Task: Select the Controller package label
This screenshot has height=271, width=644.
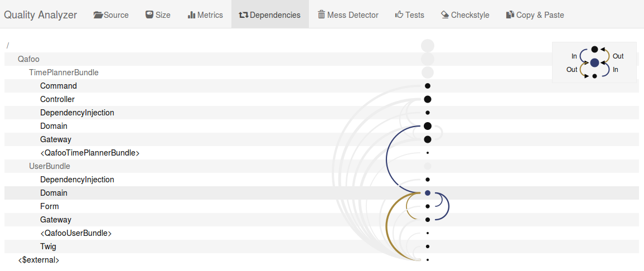Action: (57, 99)
